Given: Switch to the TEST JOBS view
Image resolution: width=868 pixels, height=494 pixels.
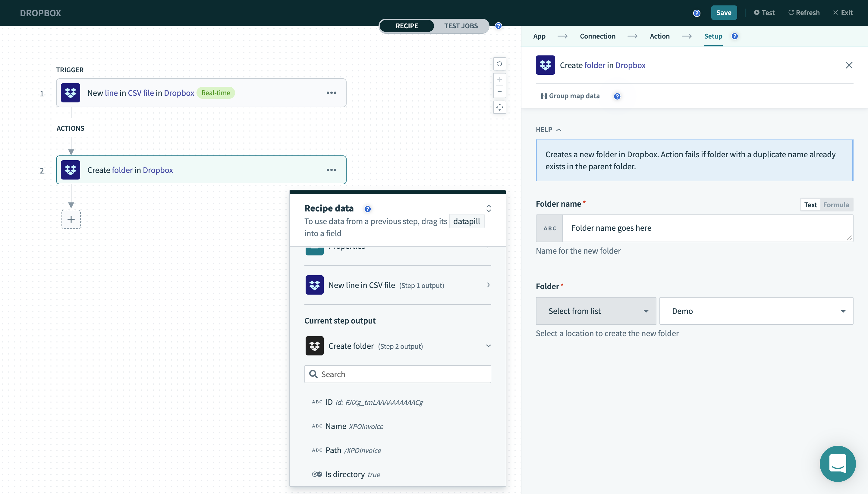Looking at the screenshot, I should coord(461,26).
